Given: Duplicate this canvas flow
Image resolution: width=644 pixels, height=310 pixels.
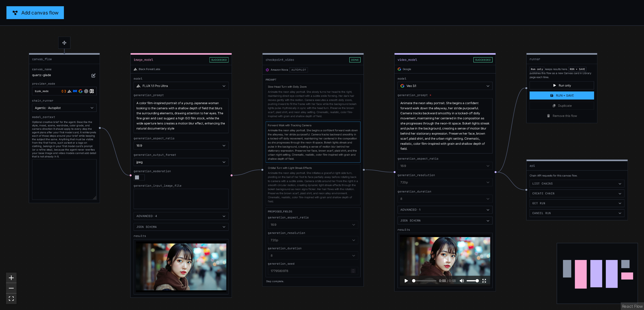Looking at the screenshot, I should [562, 106].
